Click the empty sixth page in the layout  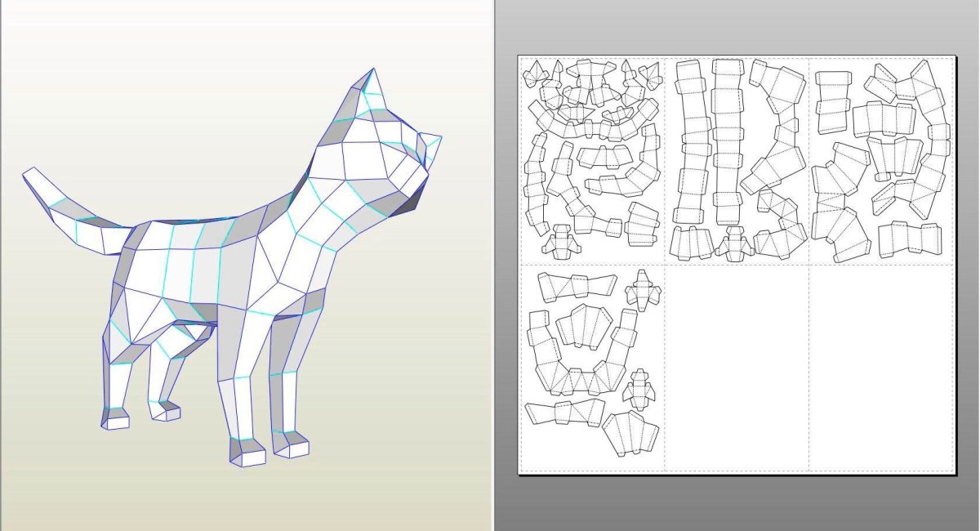[882, 368]
